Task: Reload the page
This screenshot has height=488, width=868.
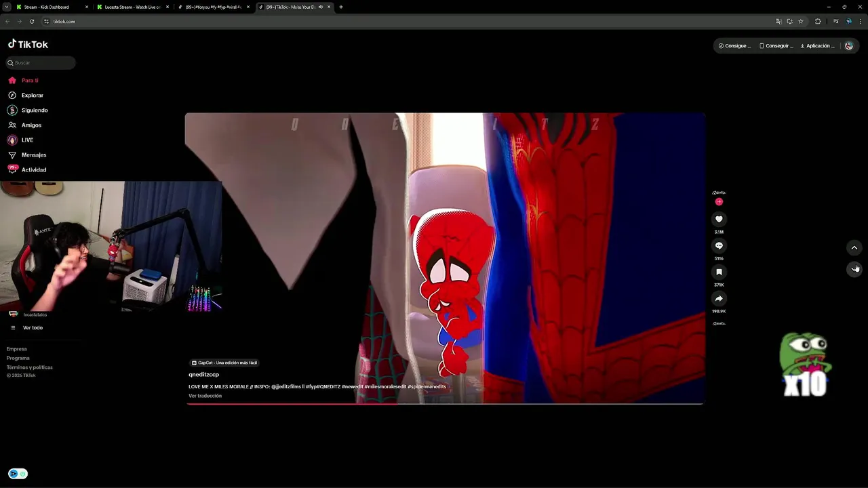Action: (31, 22)
